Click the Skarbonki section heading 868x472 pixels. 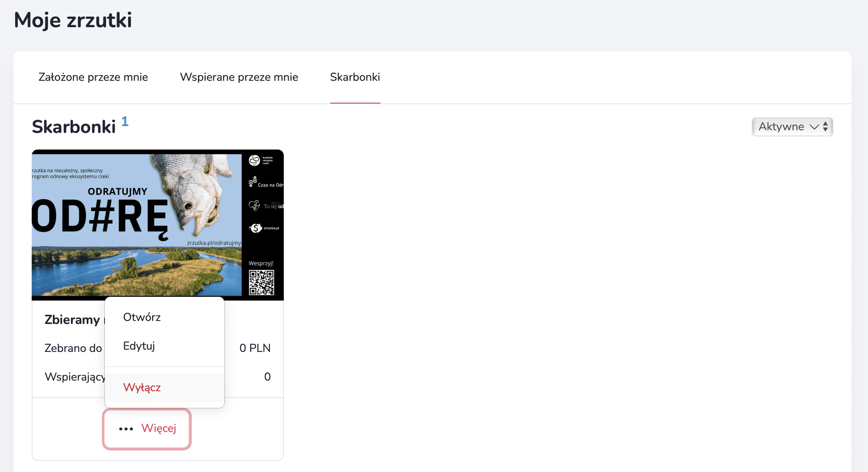(74, 127)
